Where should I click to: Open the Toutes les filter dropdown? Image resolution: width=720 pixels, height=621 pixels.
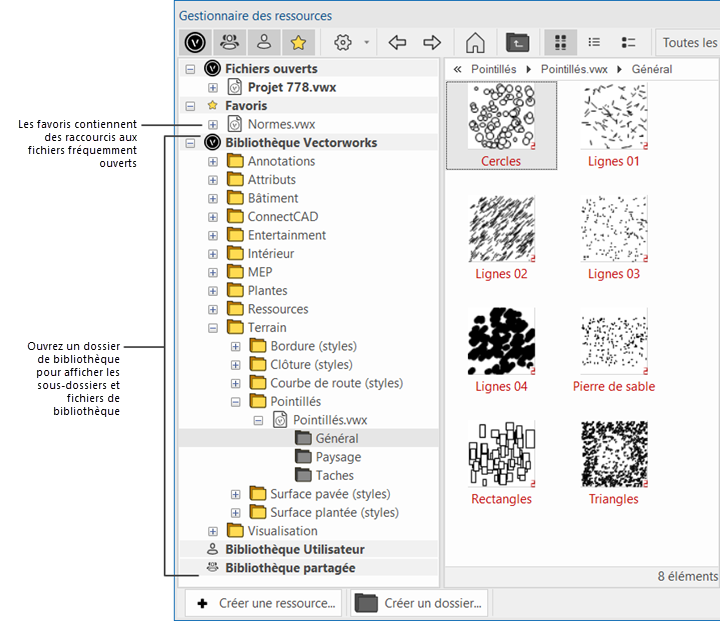point(690,42)
